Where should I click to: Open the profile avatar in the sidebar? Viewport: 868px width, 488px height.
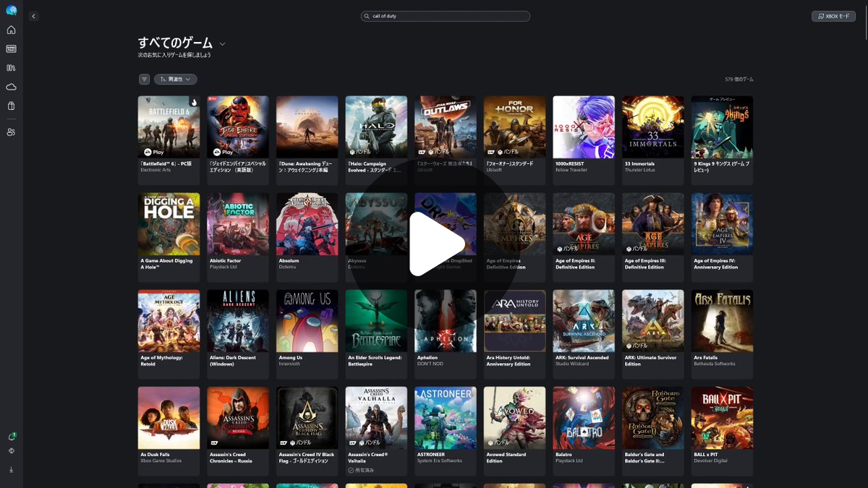[11, 10]
